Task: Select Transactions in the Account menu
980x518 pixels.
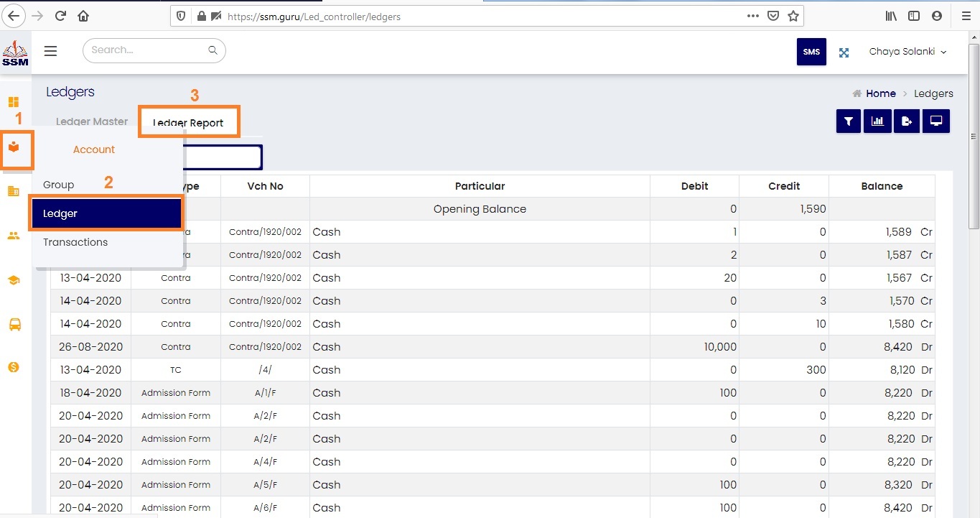Action: (x=75, y=242)
